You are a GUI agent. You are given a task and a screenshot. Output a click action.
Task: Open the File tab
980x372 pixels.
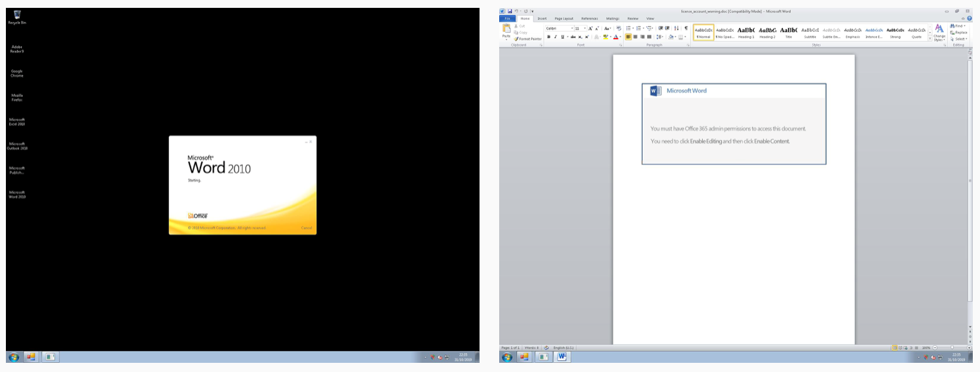click(x=507, y=18)
